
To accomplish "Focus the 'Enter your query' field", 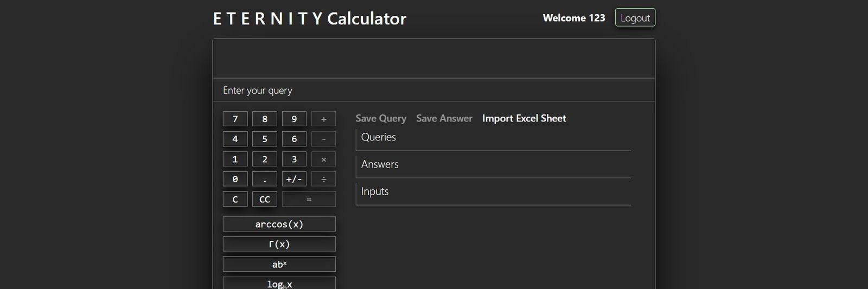I will coord(433,91).
